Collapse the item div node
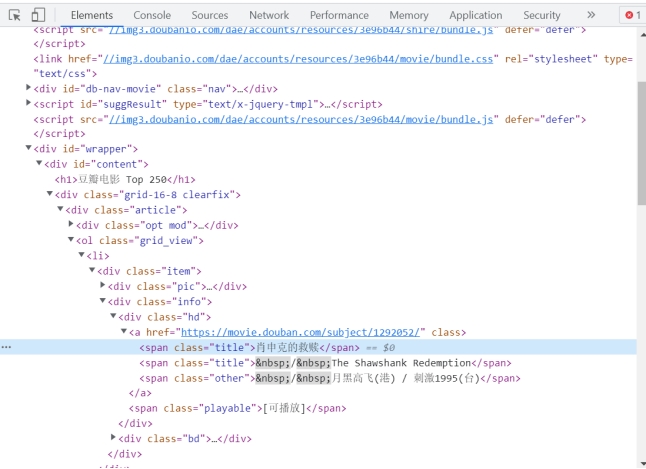Image resolution: width=646 pixels, height=469 pixels. pyautogui.click(x=92, y=270)
